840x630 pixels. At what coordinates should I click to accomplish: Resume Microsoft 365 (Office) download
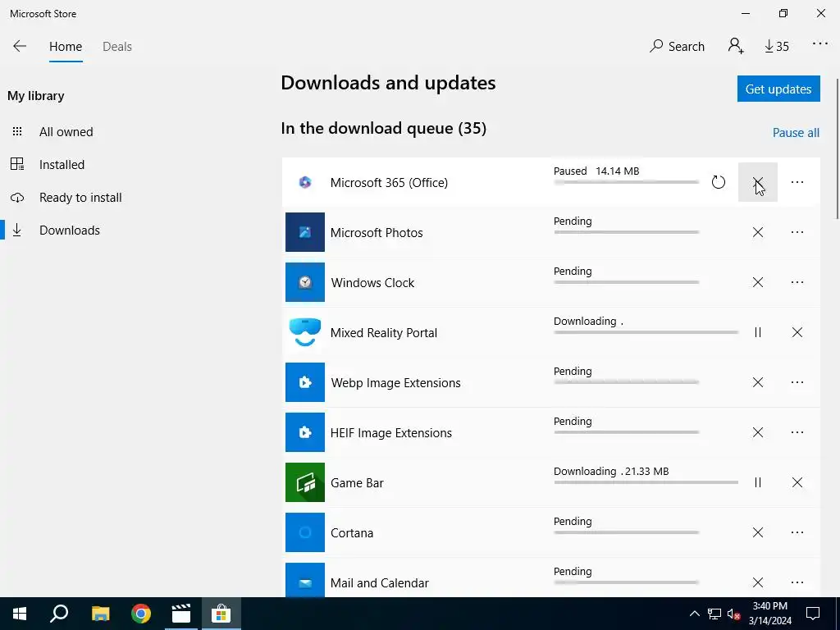(x=719, y=182)
